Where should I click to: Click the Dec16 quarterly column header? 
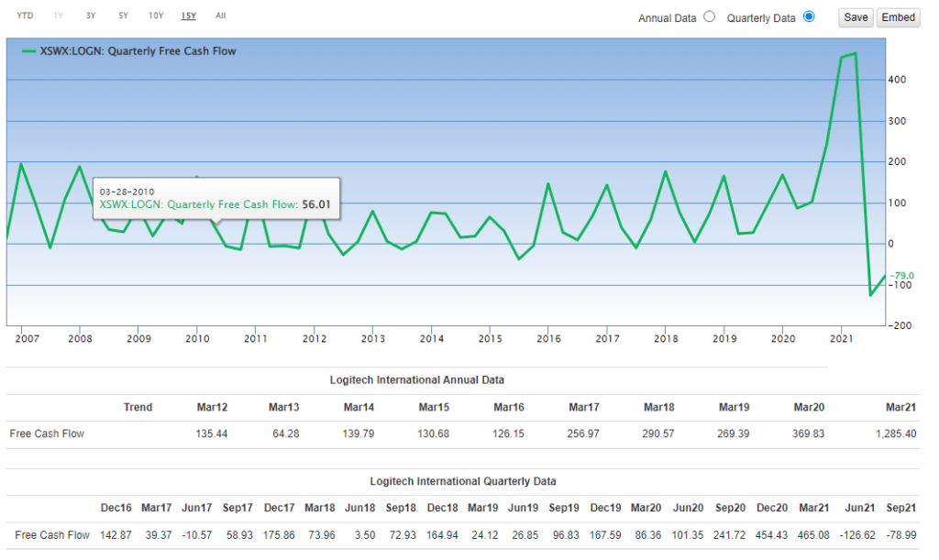tap(116, 508)
